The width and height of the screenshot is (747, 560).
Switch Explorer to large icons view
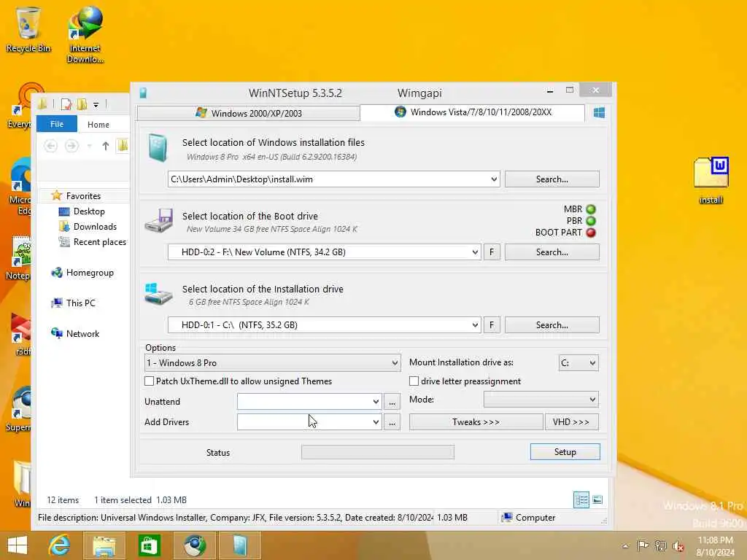pyautogui.click(x=597, y=499)
